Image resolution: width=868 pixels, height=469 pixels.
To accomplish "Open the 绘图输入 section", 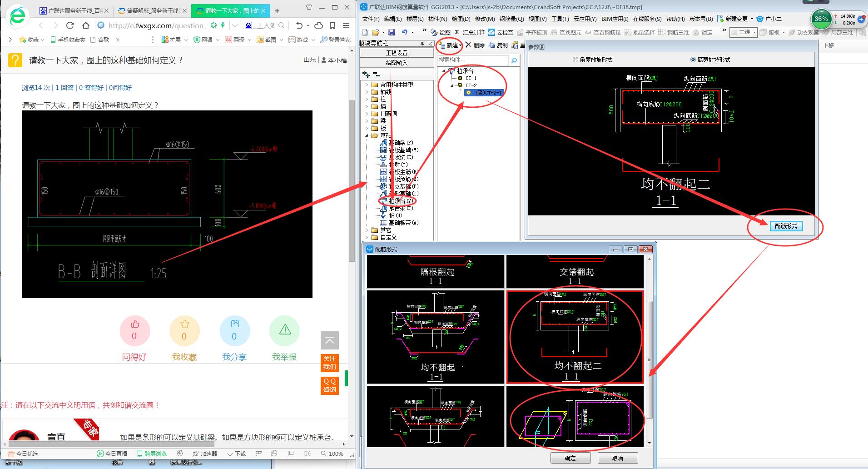I will (x=397, y=63).
